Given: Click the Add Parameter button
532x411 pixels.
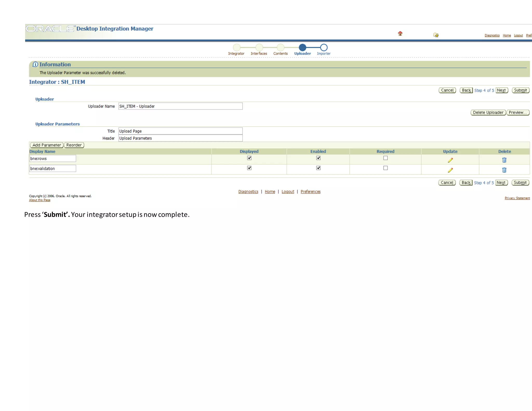Looking at the screenshot, I should click(46, 145).
